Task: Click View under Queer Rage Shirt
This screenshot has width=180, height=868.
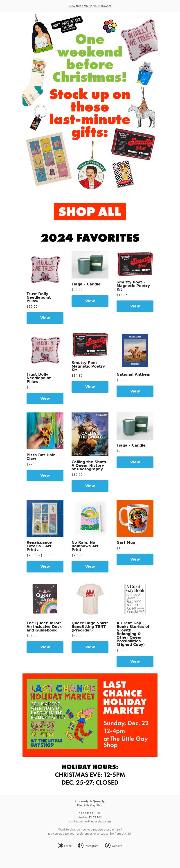Action: [90, 647]
